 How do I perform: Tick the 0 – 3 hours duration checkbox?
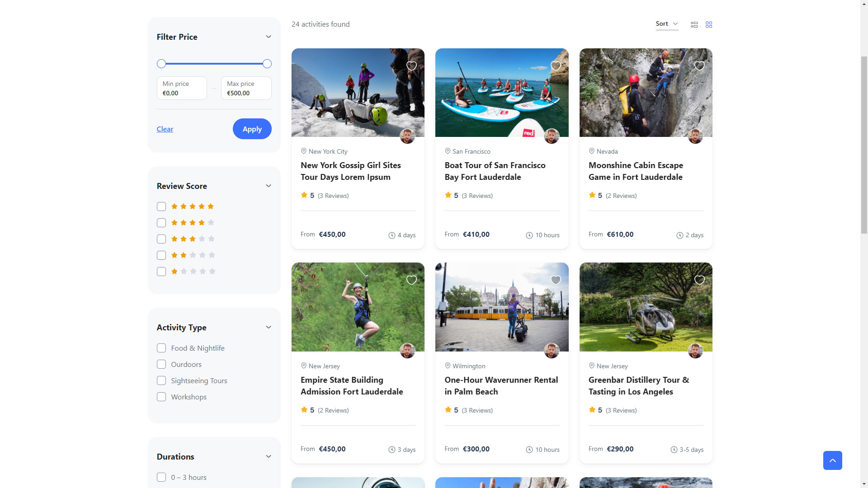(x=161, y=477)
